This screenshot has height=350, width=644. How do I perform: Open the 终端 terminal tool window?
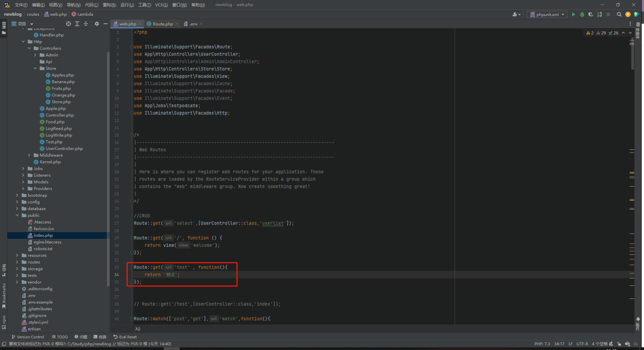(x=100, y=337)
